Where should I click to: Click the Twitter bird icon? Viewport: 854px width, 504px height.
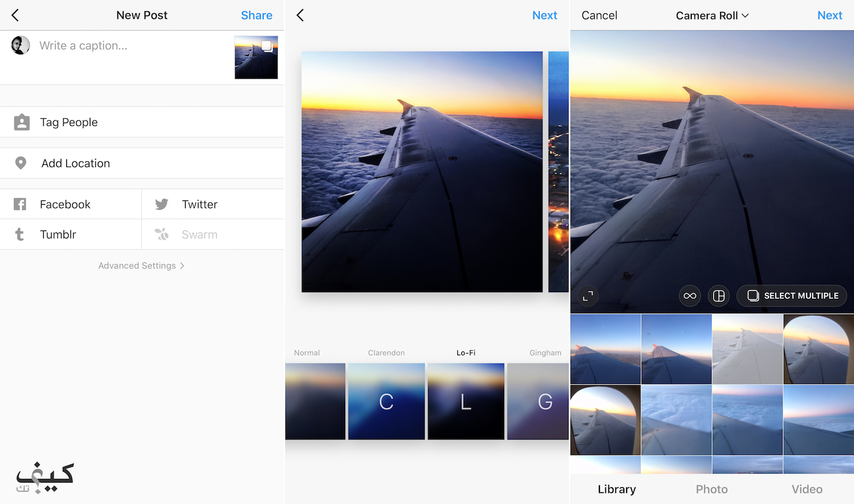161,204
